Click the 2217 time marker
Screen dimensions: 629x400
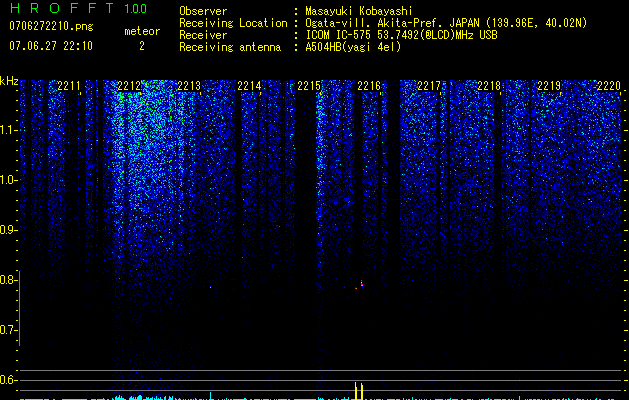pos(429,85)
